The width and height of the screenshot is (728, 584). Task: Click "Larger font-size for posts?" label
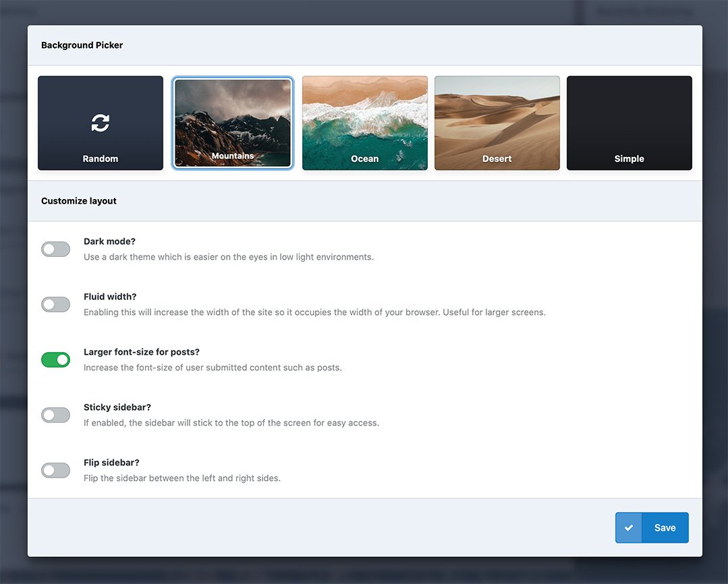point(142,352)
